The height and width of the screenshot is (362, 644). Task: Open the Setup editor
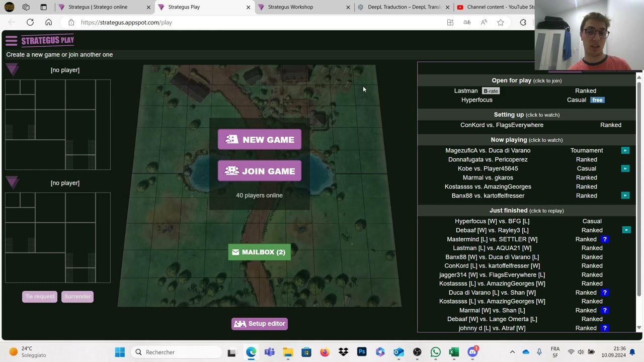[x=260, y=324]
